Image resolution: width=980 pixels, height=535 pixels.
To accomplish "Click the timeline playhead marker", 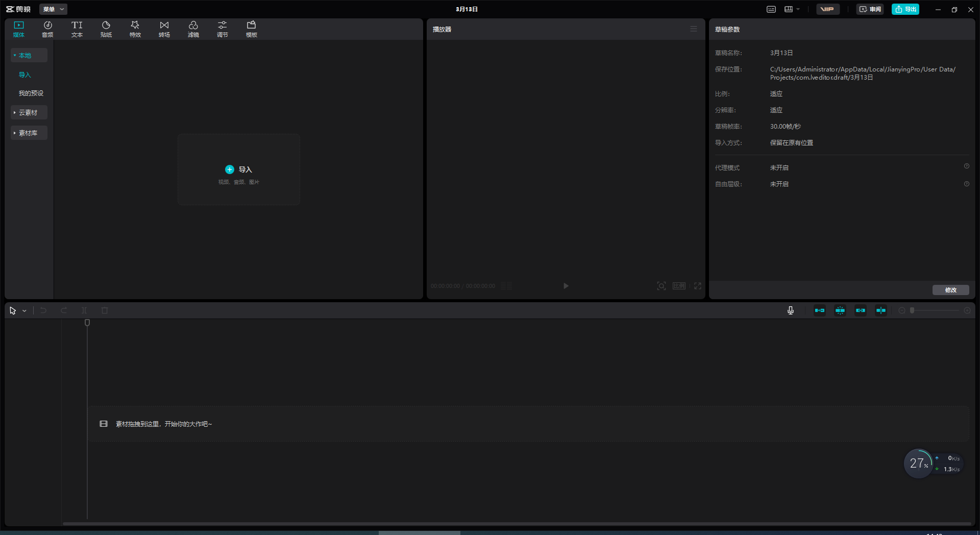I will point(87,323).
